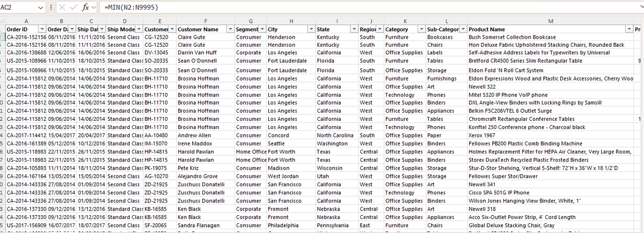The width and height of the screenshot is (644, 233).
Task: Select cell 'Sandra Flanagan'
Action: [x=205, y=225]
